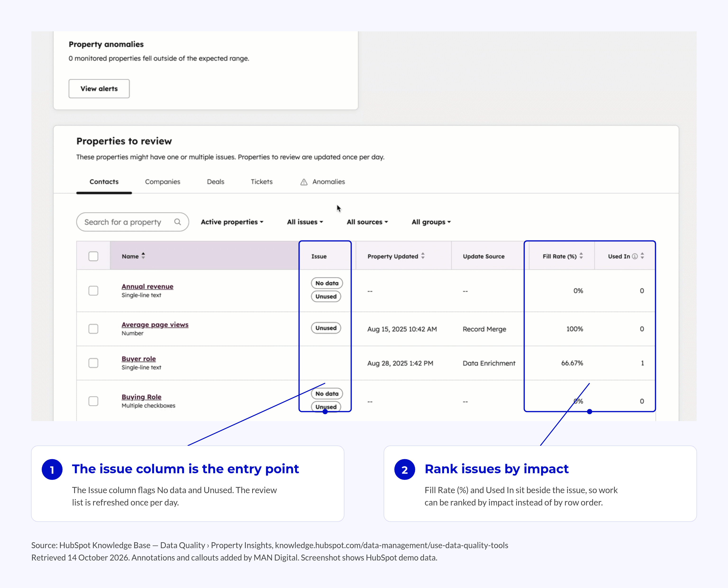This screenshot has width=728, height=588.
Task: Sort by Fill Rate (%) arrows
Action: 581,256
